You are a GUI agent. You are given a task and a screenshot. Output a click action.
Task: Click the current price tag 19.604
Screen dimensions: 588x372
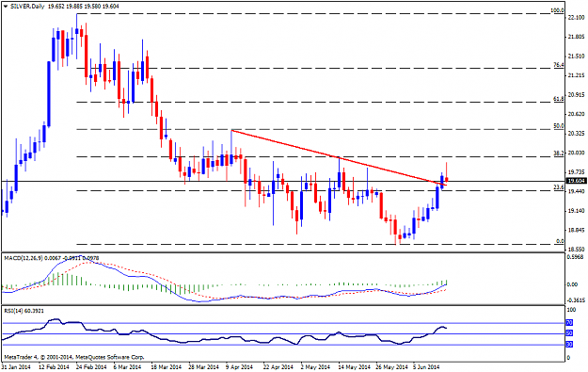click(x=577, y=181)
